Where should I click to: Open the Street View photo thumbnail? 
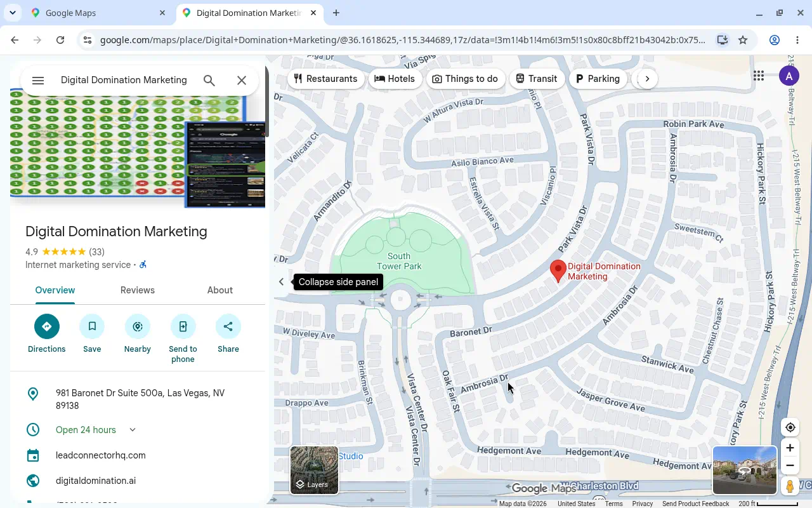pyautogui.click(x=745, y=470)
